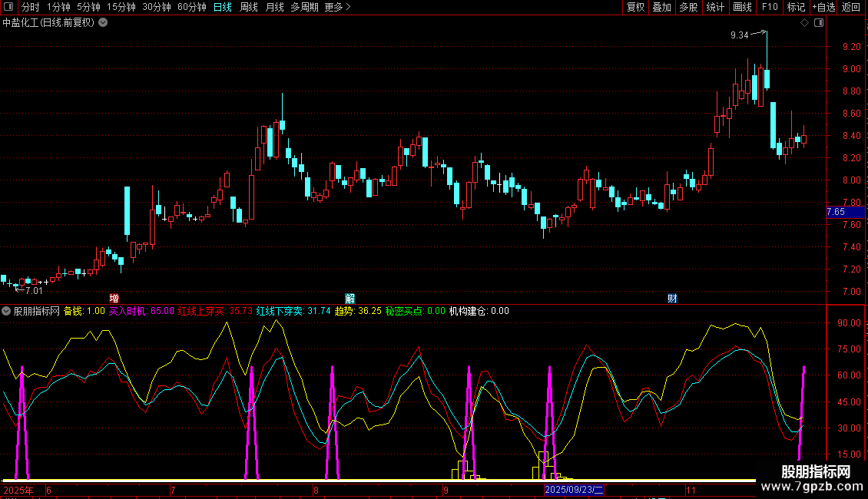Toggle 叠加 overlay comparison
The height and width of the screenshot is (499, 868).
pyautogui.click(x=661, y=8)
